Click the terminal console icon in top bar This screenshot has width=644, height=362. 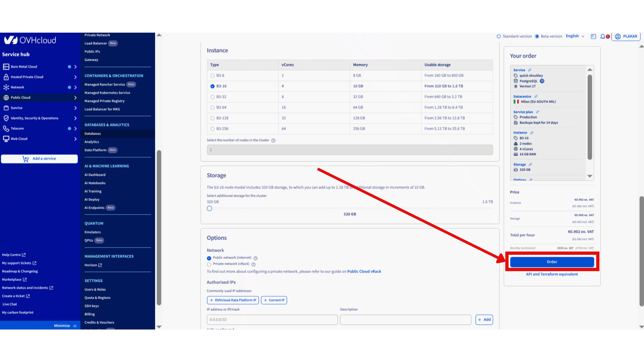click(593, 36)
